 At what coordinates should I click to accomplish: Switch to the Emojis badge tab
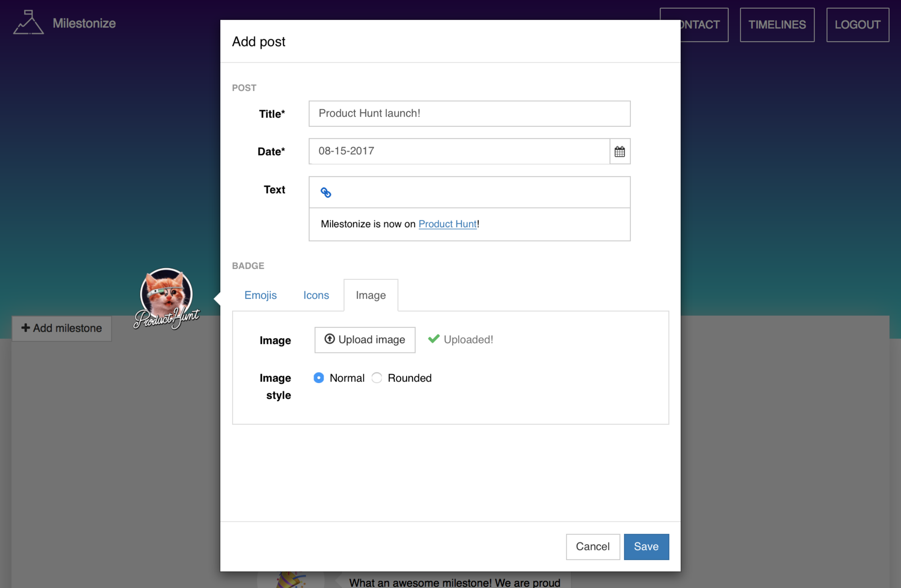[x=260, y=295]
